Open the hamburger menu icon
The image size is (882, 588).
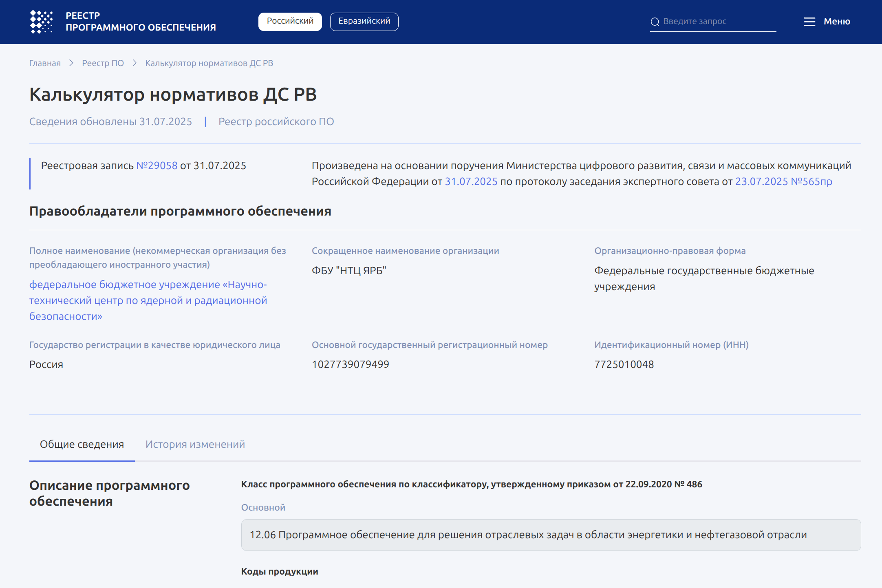coord(809,22)
